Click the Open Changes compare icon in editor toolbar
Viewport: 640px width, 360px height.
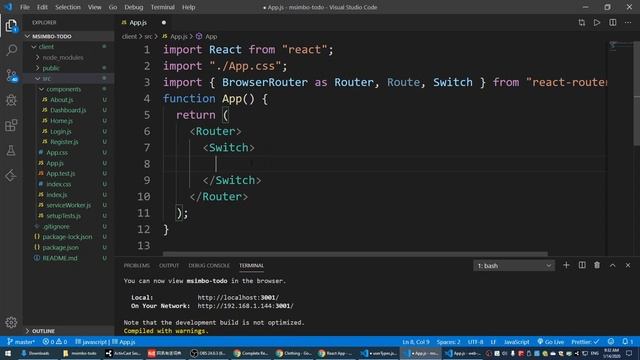pyautogui.click(x=582, y=23)
